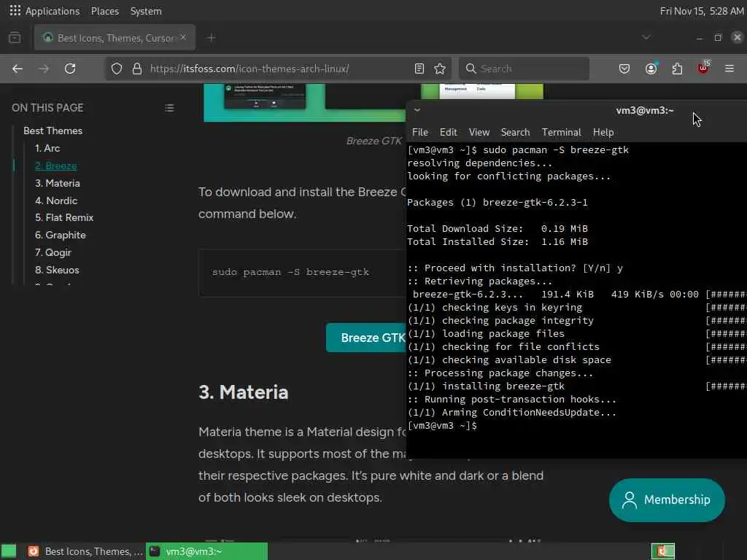Open the terminal Terminal menu
747x560 pixels.
pyautogui.click(x=561, y=133)
